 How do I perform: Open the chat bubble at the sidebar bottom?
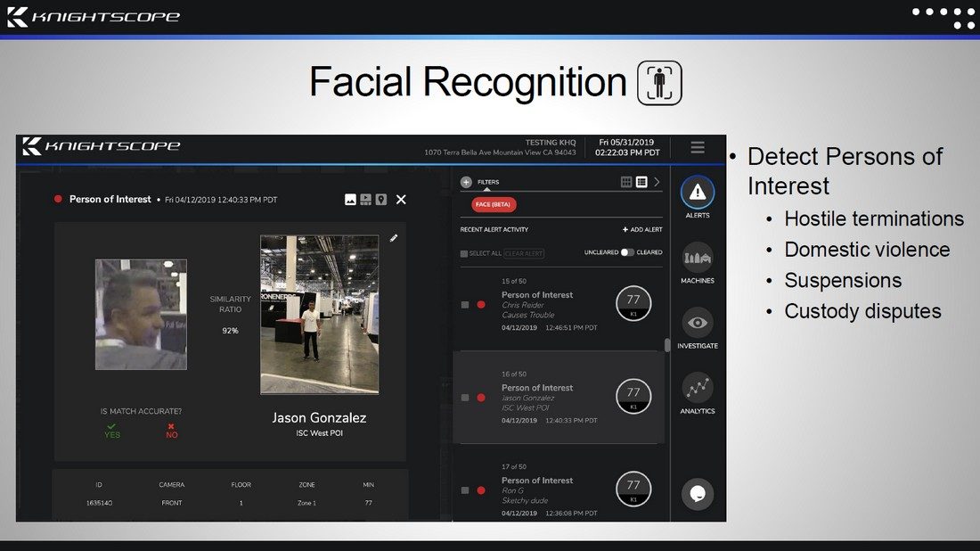698,494
